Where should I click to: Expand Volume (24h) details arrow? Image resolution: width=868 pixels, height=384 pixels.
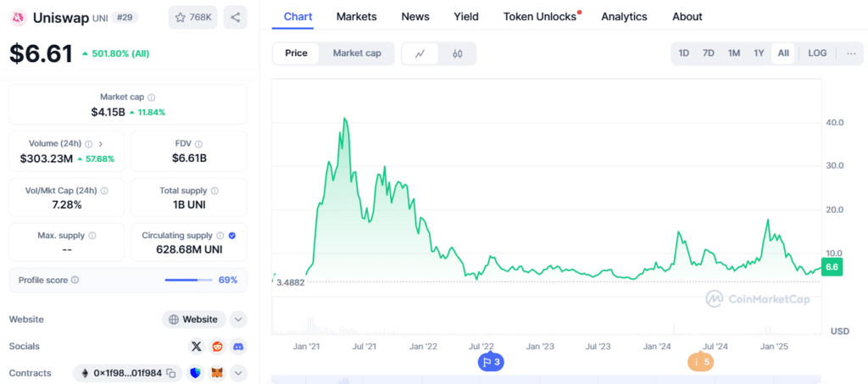(x=101, y=143)
